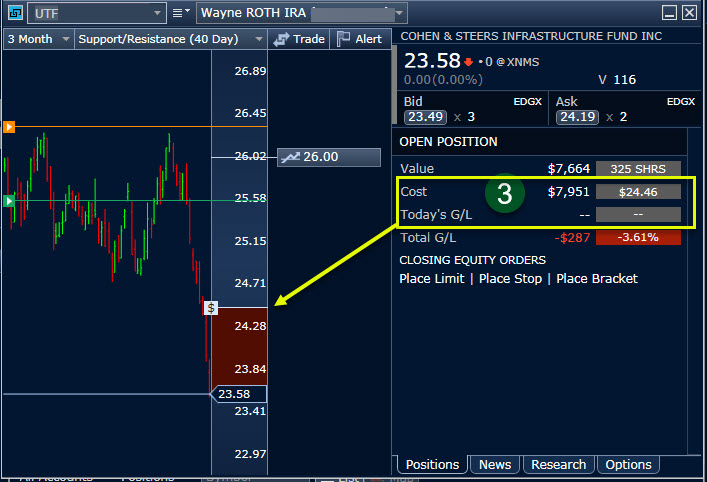Select the Positions tab
Image resolution: width=707 pixels, height=482 pixels.
(433, 464)
